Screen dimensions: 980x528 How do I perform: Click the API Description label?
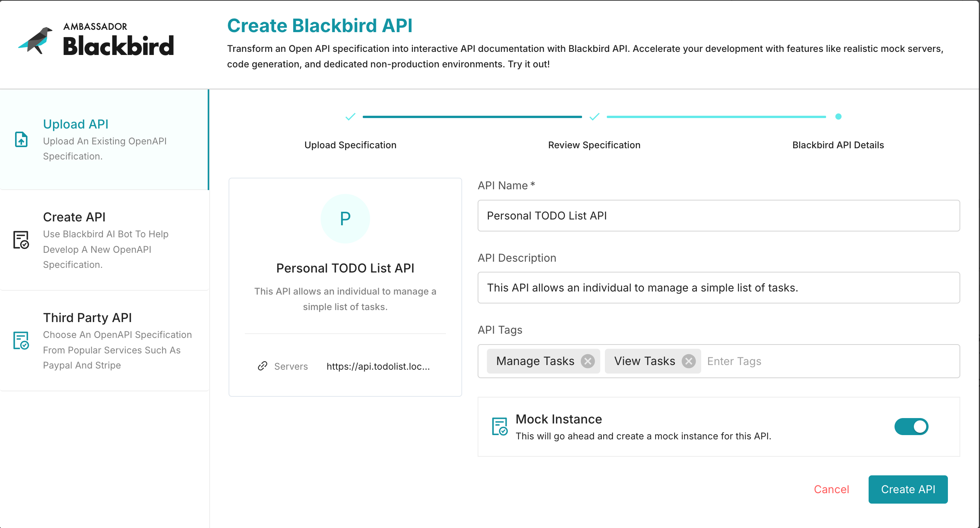517,258
